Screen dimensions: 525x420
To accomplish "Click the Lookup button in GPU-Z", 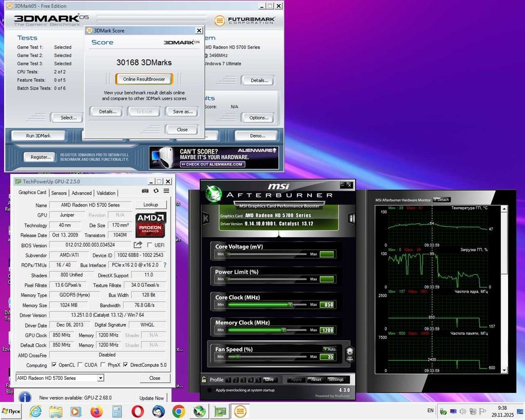I will coord(151,205).
